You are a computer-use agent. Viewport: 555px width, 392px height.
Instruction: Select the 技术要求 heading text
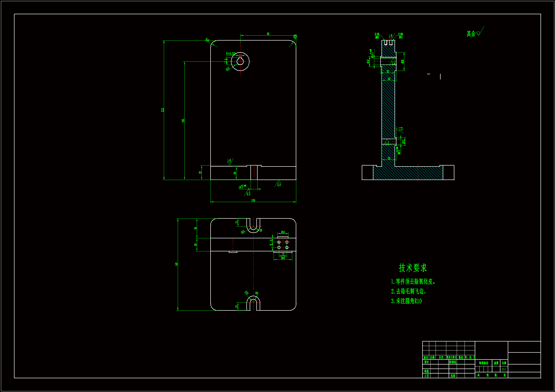point(413,267)
